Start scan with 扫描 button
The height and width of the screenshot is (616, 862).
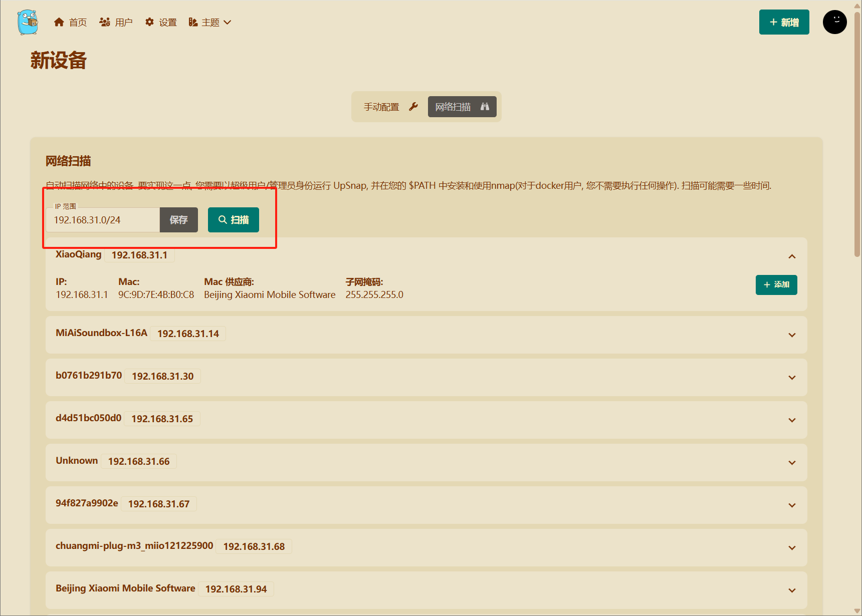tap(234, 220)
